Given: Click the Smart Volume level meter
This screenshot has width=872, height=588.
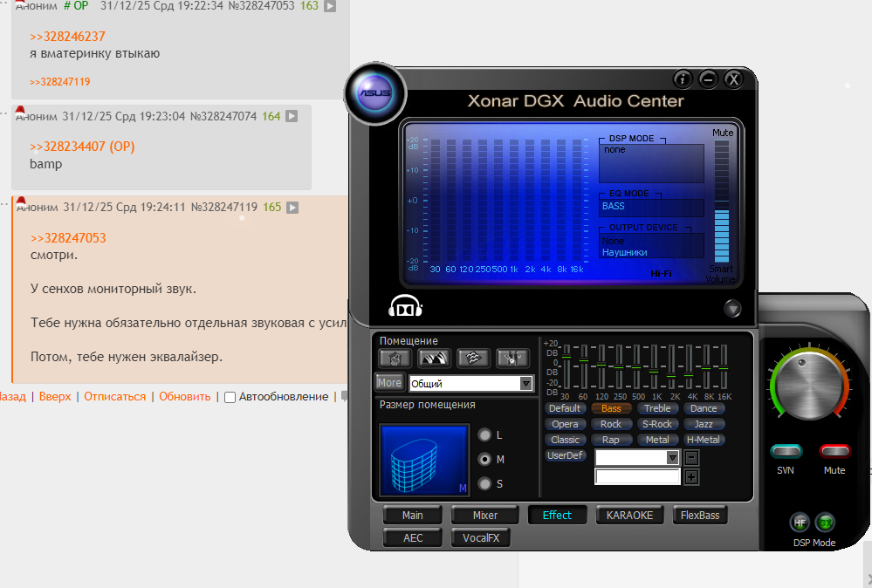Looking at the screenshot, I should coord(721,201).
